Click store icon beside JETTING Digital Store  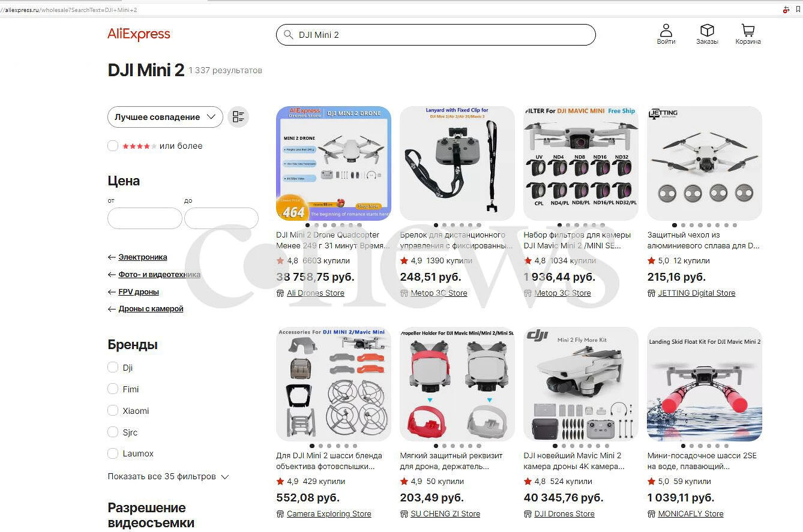[x=651, y=293]
